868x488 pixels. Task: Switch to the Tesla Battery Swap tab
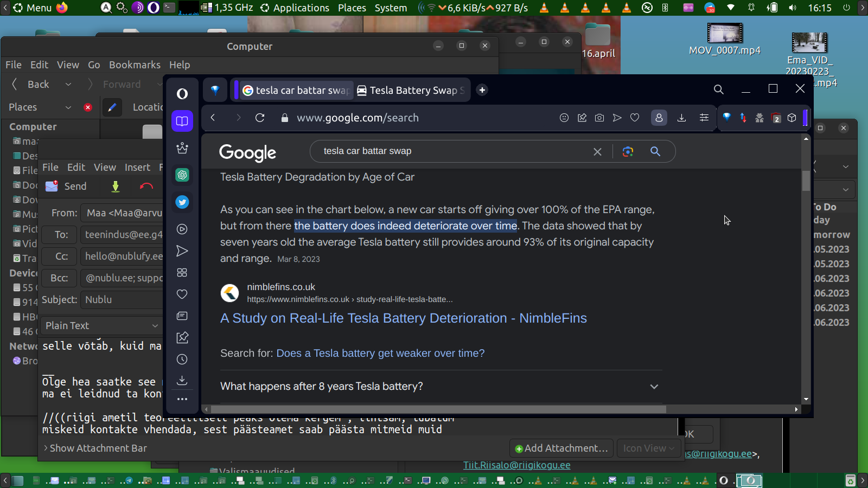(412, 91)
